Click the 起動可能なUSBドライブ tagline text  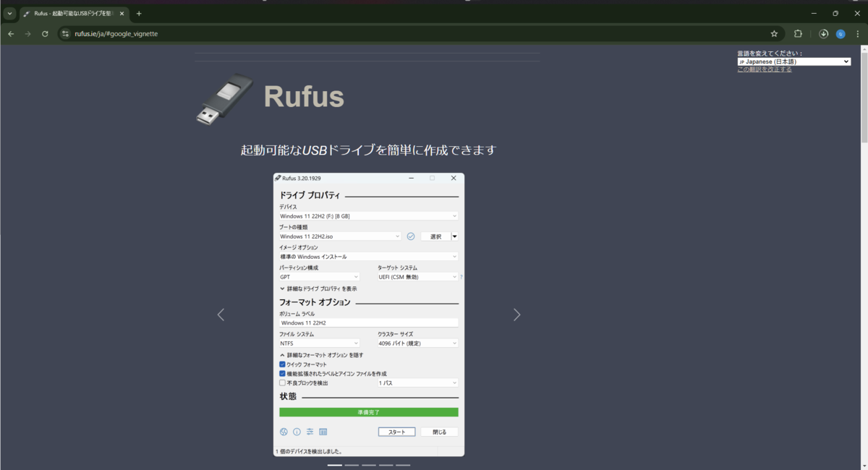pos(369,150)
